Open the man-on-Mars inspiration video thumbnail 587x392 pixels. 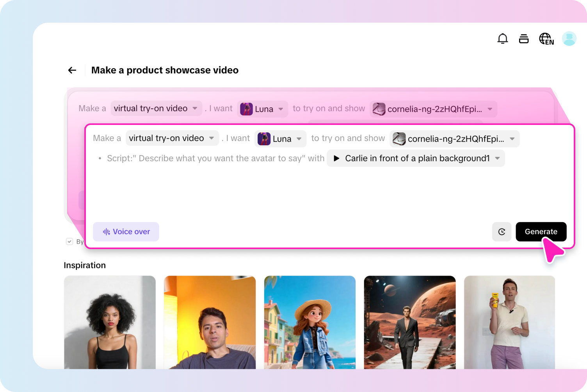(x=409, y=323)
